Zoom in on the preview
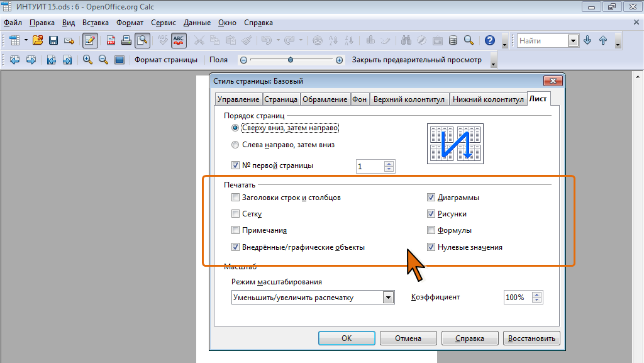The height and width of the screenshot is (363, 644). click(87, 60)
